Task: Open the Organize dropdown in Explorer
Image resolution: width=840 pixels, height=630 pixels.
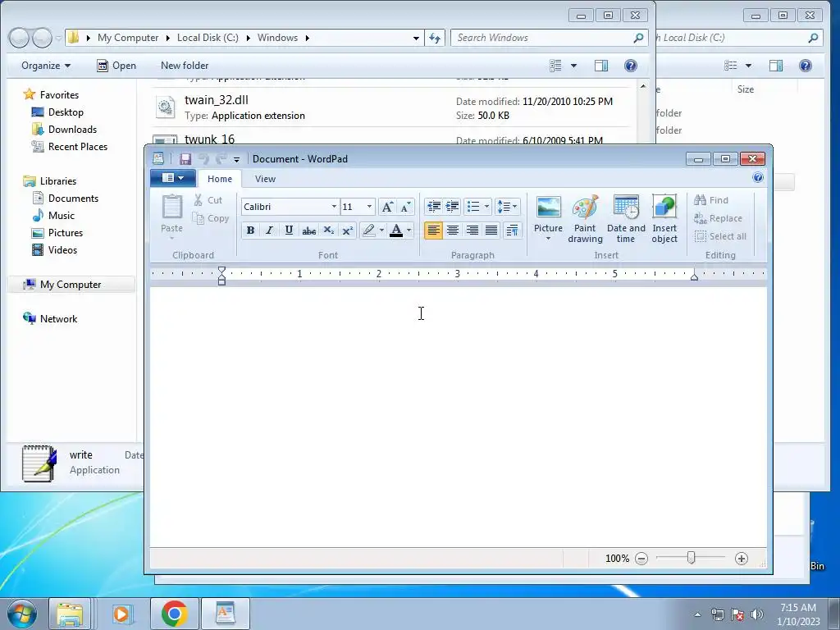Action: tap(46, 66)
